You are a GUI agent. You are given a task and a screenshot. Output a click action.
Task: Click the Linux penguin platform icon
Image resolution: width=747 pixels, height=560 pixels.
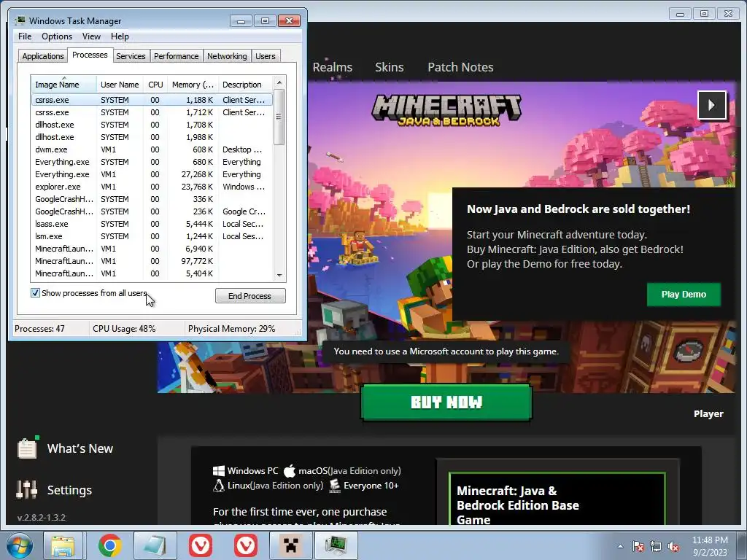point(219,485)
